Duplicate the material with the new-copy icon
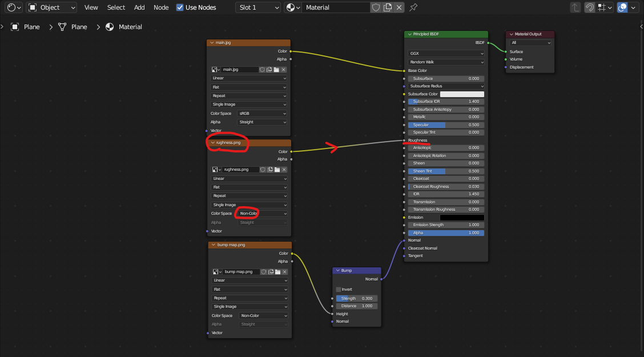This screenshot has width=644, height=357. pos(388,7)
